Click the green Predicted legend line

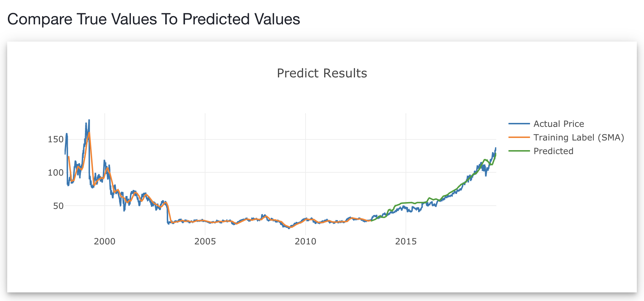tap(519, 151)
